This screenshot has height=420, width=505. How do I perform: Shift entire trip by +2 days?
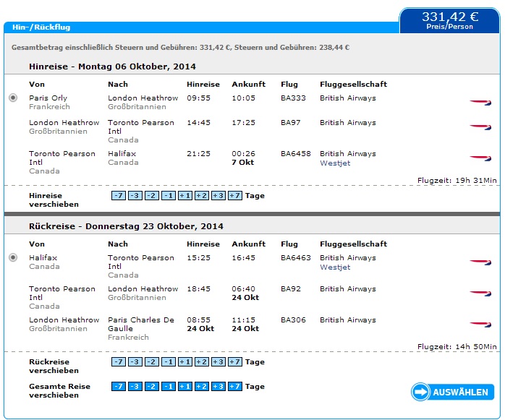click(202, 386)
